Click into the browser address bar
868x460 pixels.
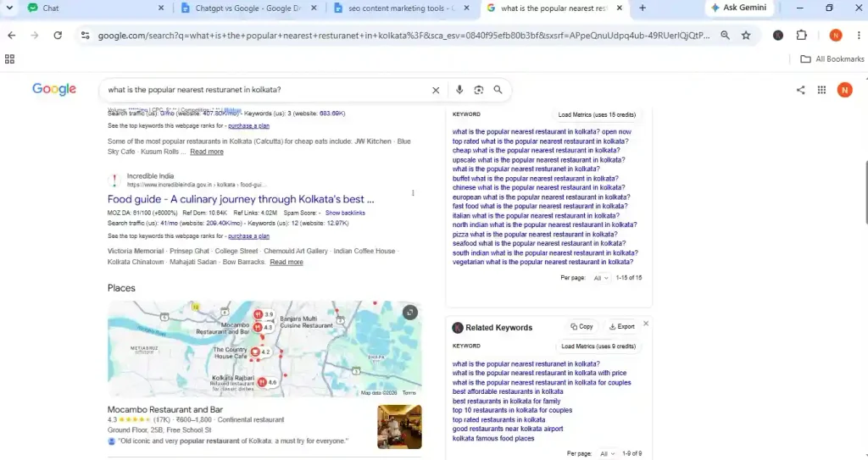click(403, 36)
